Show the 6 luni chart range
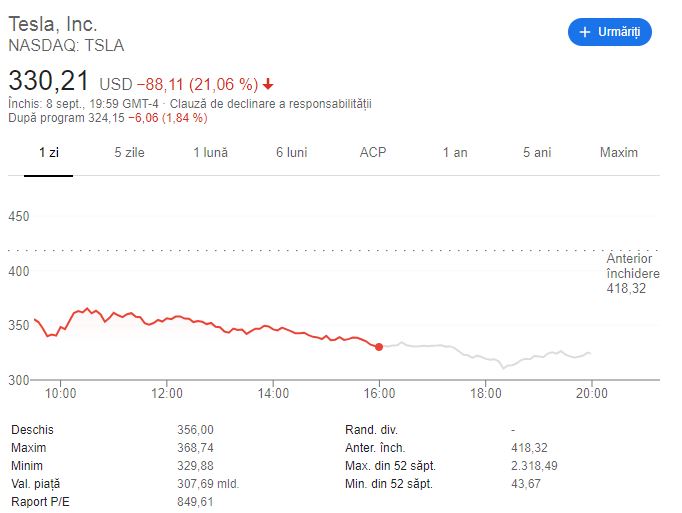 [x=291, y=152]
